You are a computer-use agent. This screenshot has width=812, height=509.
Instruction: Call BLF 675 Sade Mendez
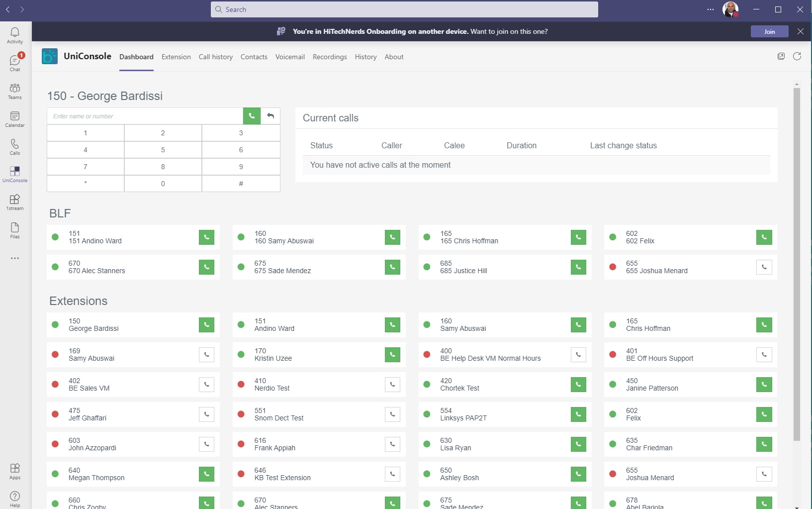coord(392,267)
